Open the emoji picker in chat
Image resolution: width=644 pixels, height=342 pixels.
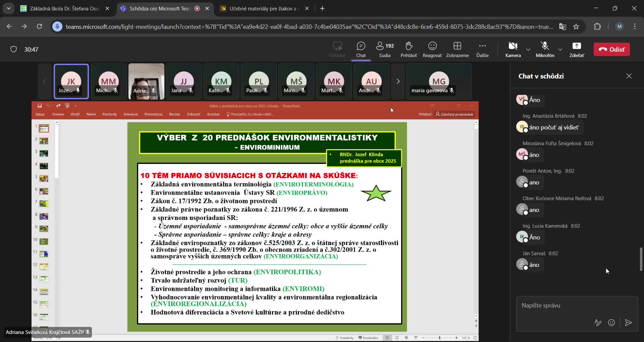click(612, 323)
